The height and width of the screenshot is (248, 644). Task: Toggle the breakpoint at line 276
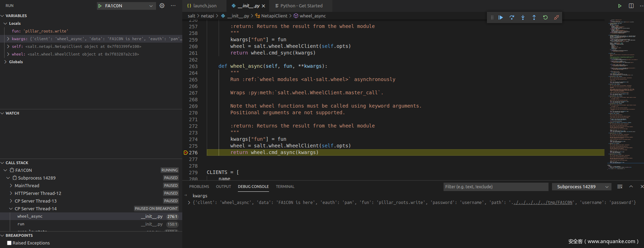click(186, 153)
